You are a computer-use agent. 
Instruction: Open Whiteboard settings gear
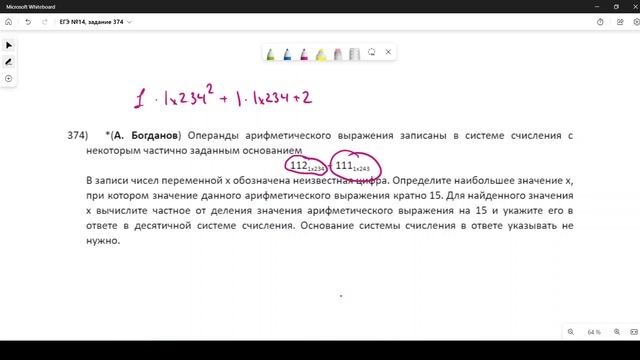click(x=636, y=22)
